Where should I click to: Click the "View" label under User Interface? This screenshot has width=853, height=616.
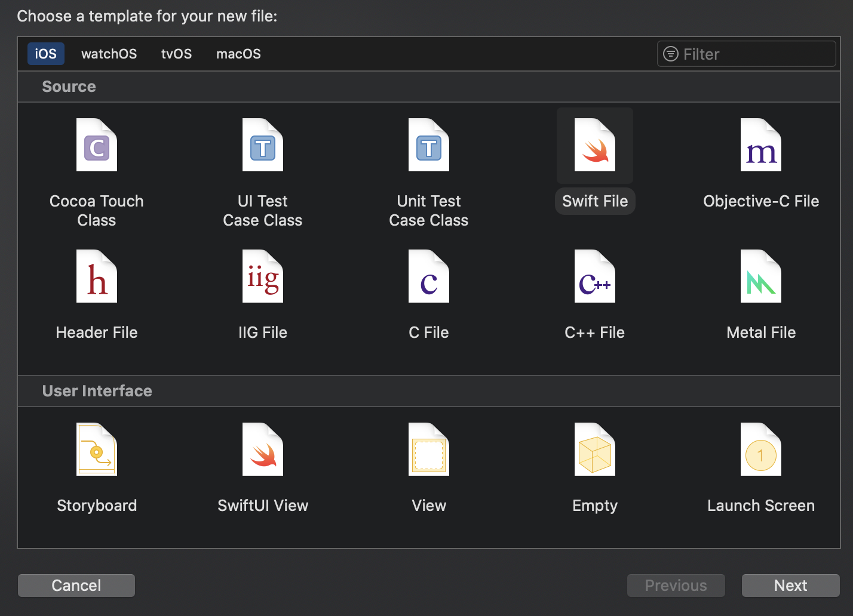pyautogui.click(x=429, y=506)
